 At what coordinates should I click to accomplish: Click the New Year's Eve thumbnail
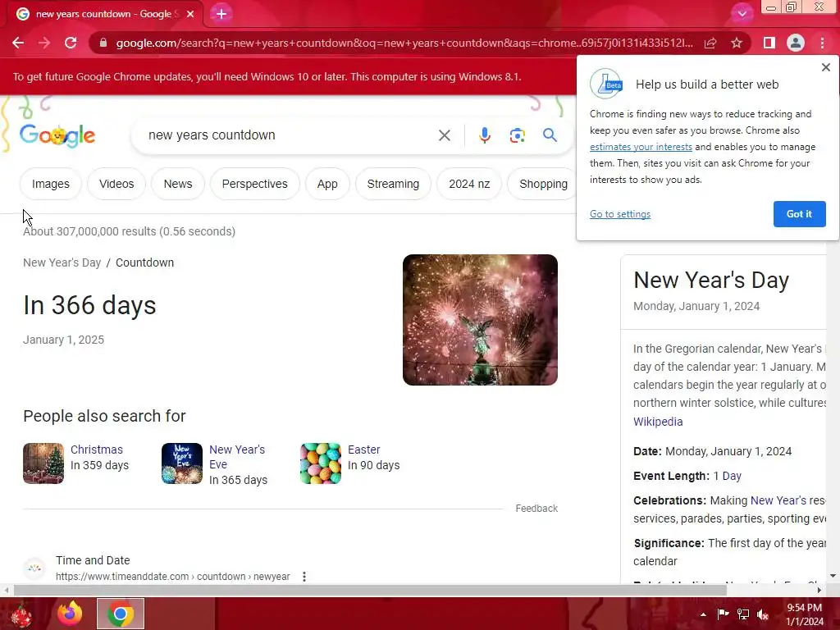pos(182,463)
